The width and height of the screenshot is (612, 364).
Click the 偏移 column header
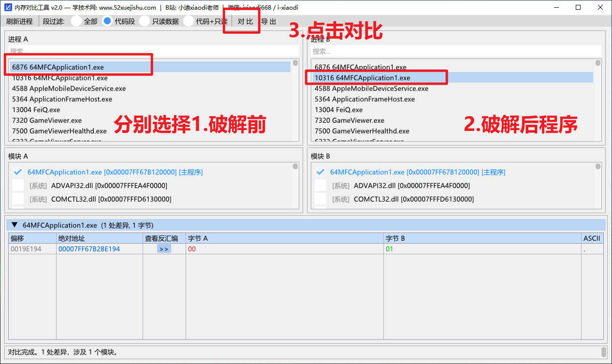click(x=32, y=238)
